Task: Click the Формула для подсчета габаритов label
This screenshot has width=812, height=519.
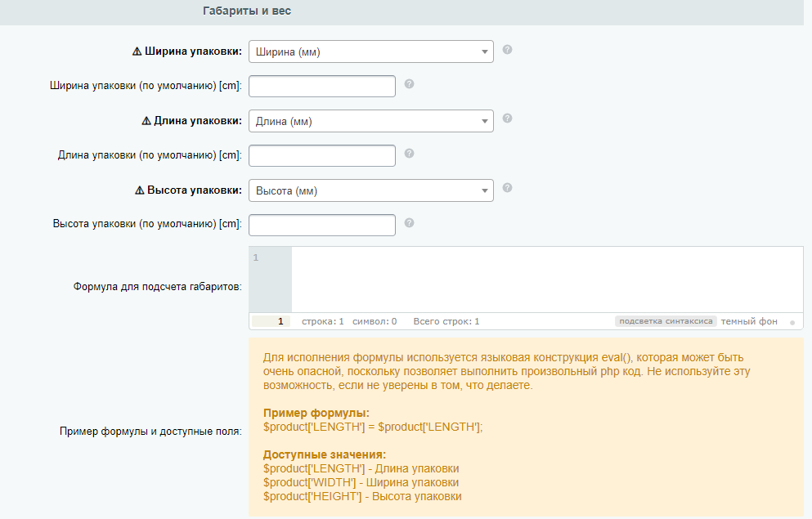Action: [x=158, y=287]
